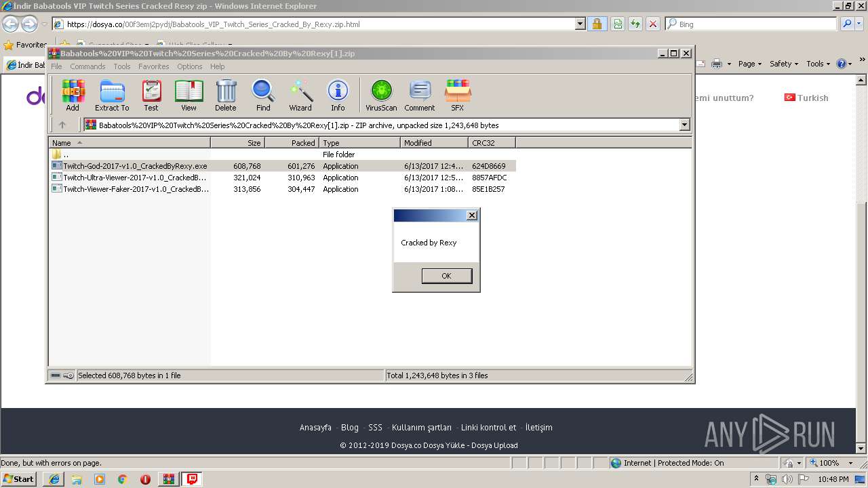Follow the Blog footer link
Image resolution: width=868 pixels, height=488 pixels.
tap(350, 428)
